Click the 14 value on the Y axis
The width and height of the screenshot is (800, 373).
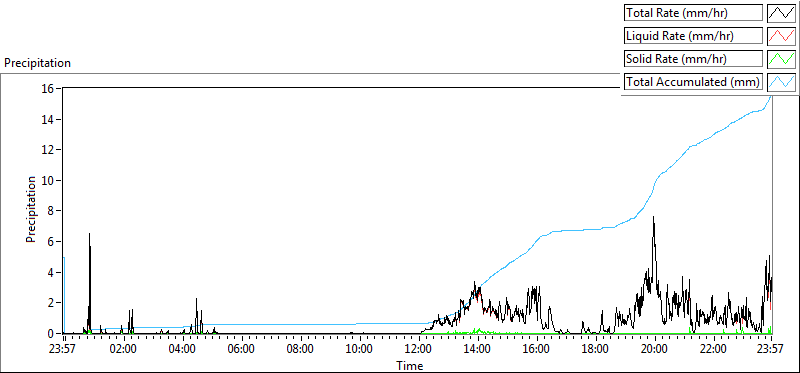pos(48,119)
